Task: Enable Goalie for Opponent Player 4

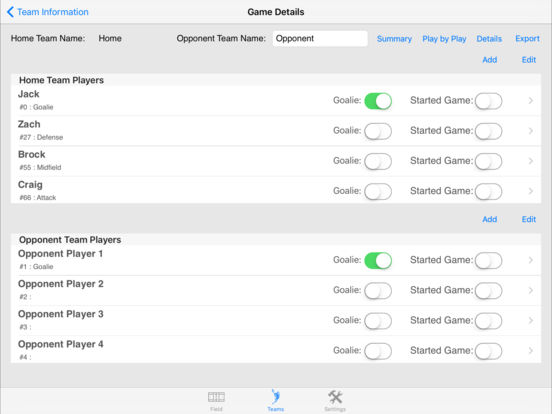Action: 378,351
